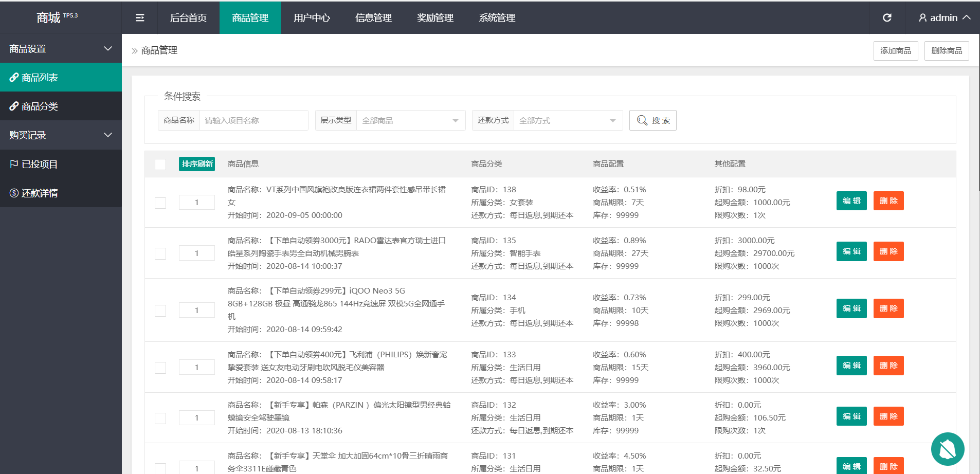Check the box for product ID 133
This screenshot has height=474, width=980.
[160, 368]
